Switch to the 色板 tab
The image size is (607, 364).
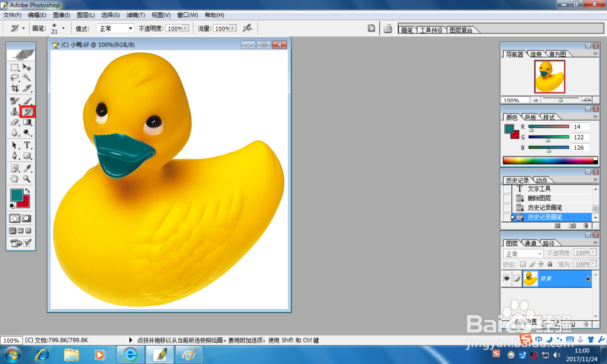pyautogui.click(x=530, y=117)
